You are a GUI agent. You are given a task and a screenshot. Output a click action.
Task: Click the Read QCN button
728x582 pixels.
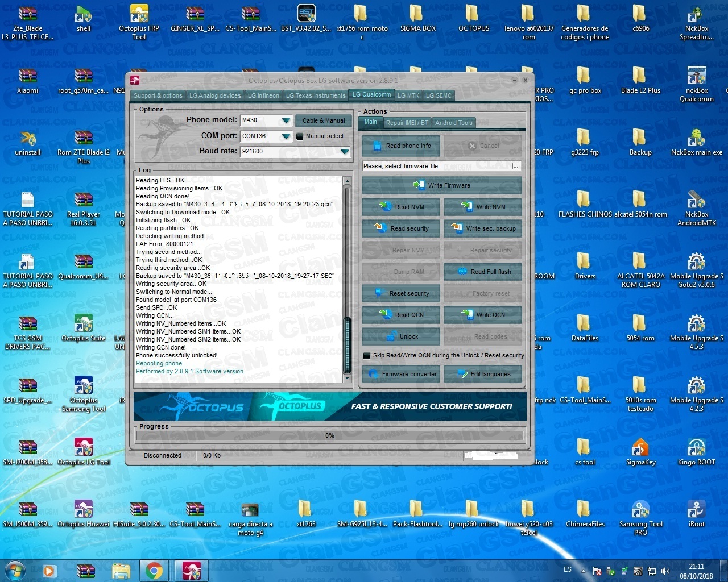(400, 315)
